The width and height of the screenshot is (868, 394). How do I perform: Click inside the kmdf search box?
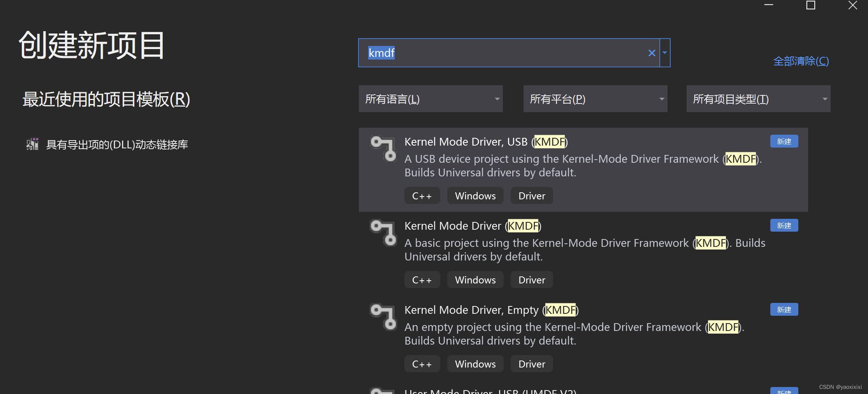pyautogui.click(x=509, y=53)
